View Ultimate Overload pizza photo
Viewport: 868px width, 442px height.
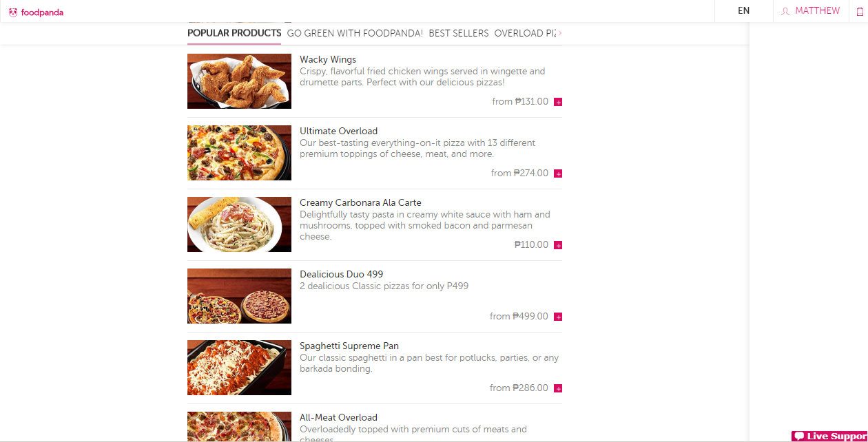(x=239, y=153)
